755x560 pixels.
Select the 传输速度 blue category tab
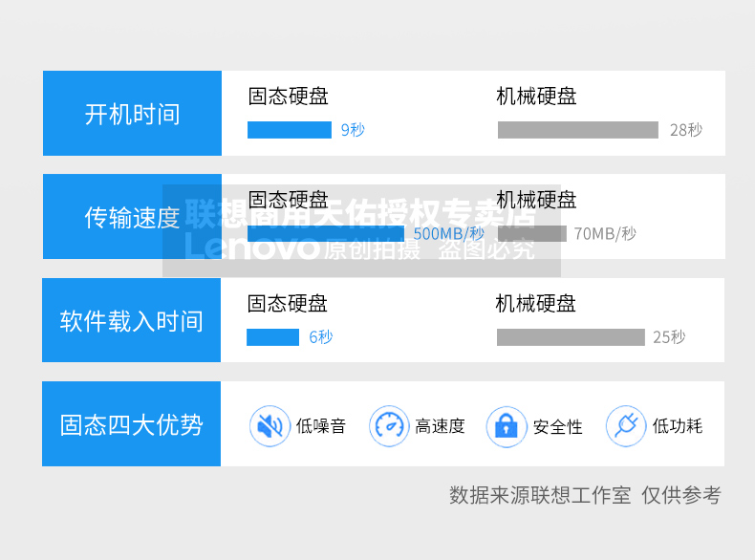tap(132, 217)
